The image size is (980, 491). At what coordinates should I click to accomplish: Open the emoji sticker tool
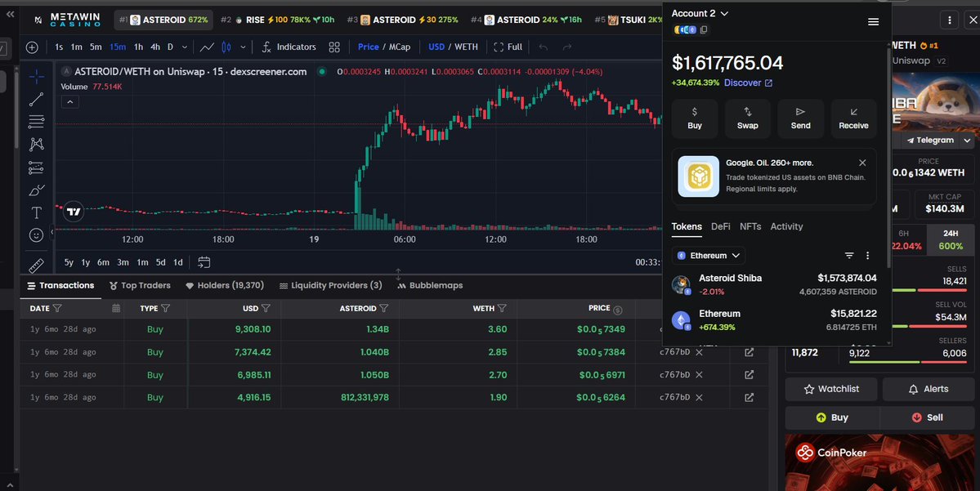pos(34,234)
